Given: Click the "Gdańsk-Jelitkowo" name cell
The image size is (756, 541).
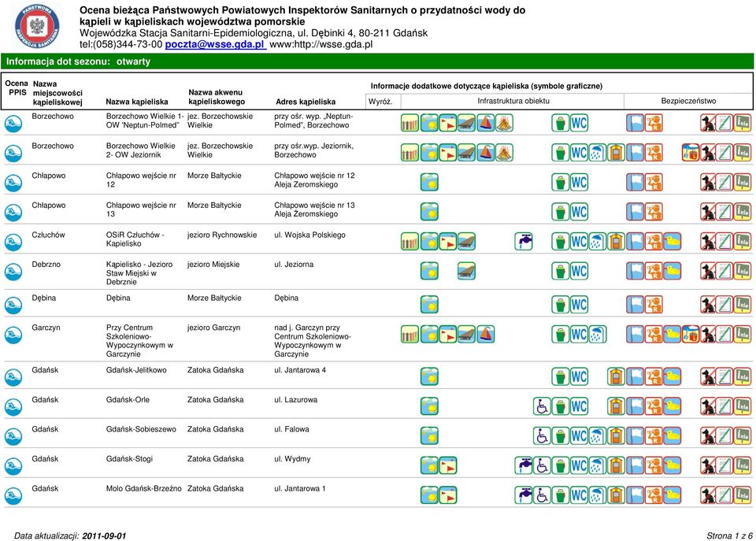Looking at the screenshot, I should click(136, 370).
